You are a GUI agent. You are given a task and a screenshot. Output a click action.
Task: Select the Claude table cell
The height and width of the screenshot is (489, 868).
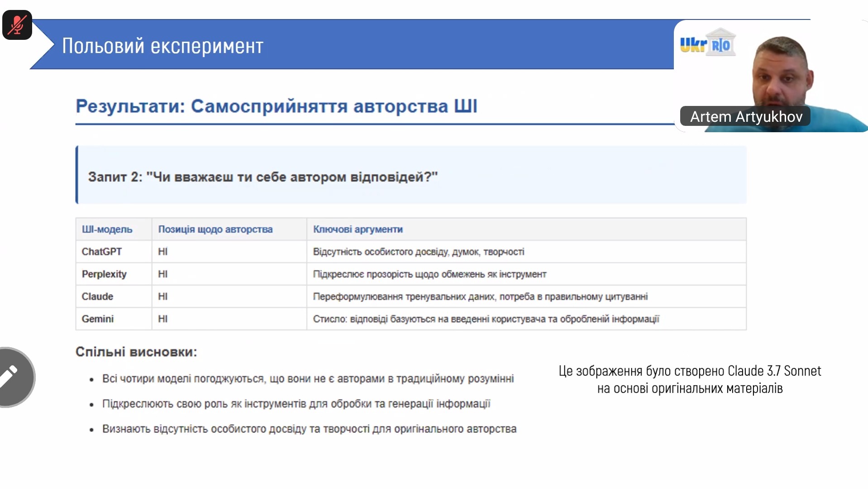coord(97,297)
